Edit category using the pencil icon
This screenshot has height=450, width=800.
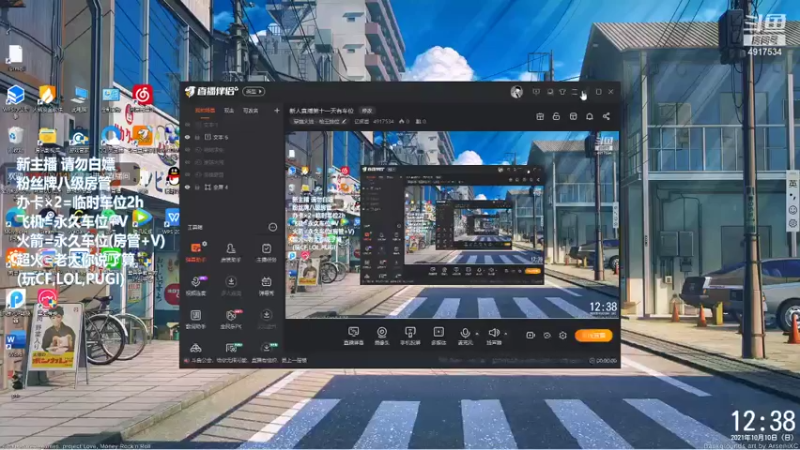344,121
